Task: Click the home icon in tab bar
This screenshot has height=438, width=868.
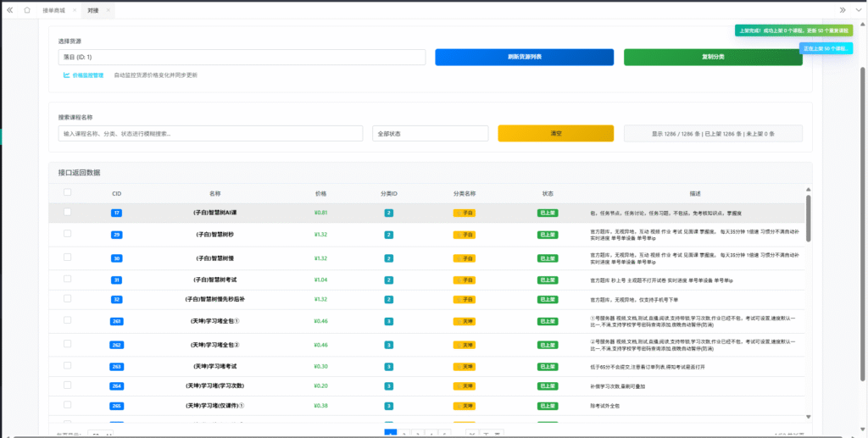Action: tap(26, 10)
